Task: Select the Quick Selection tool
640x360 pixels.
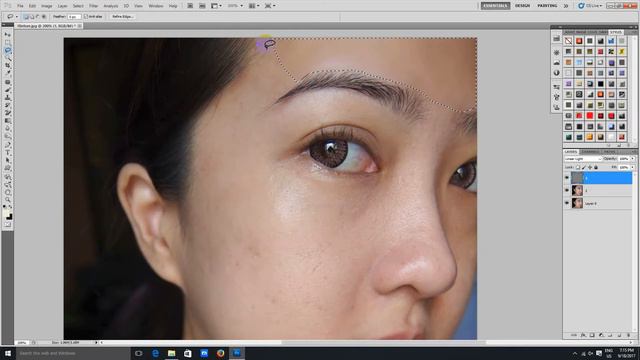Action: 8,58
